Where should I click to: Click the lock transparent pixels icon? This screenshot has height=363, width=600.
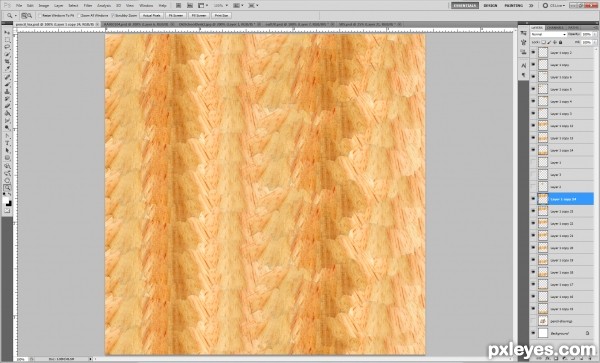544,42
